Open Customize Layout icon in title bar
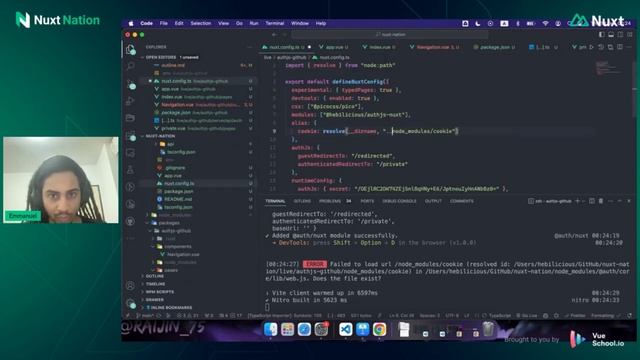 click(x=630, y=35)
